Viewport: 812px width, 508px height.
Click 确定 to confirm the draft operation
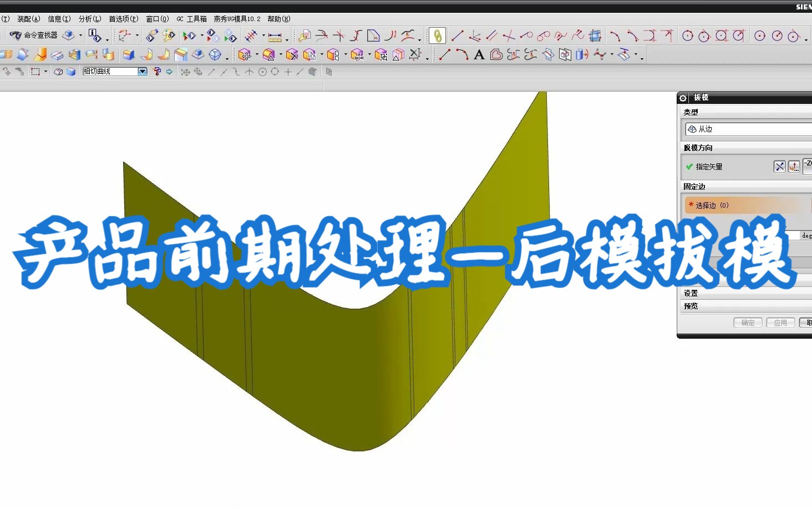point(747,323)
